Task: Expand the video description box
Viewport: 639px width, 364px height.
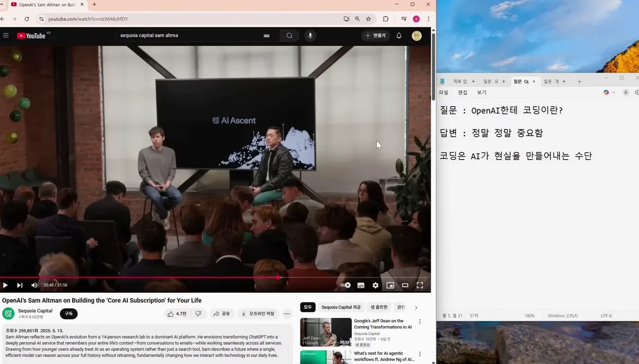Action: pos(147,344)
